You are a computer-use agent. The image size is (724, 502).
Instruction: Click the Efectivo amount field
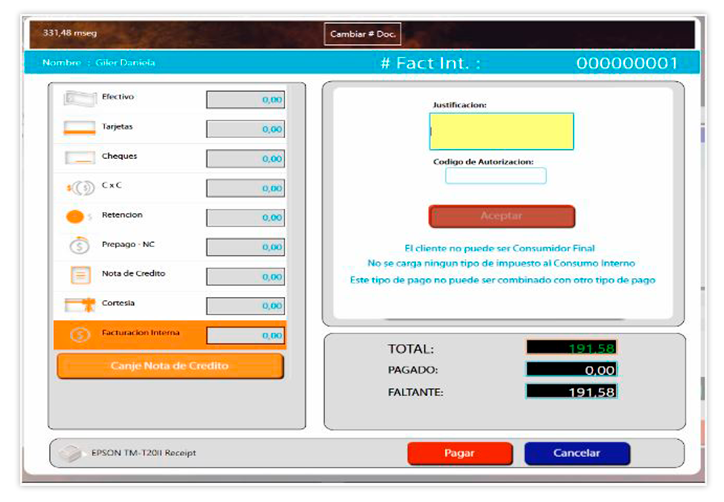245,99
